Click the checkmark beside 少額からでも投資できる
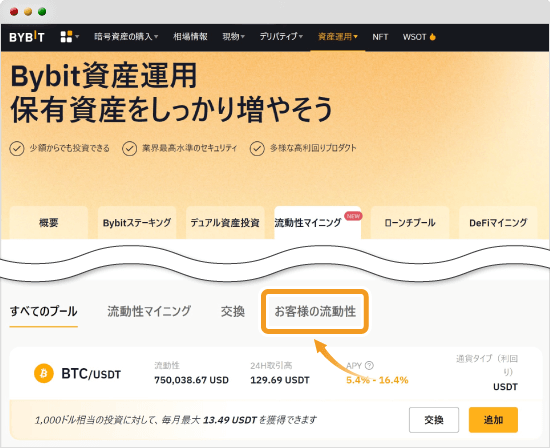Image resolution: width=550 pixels, height=448 pixels. (x=17, y=148)
